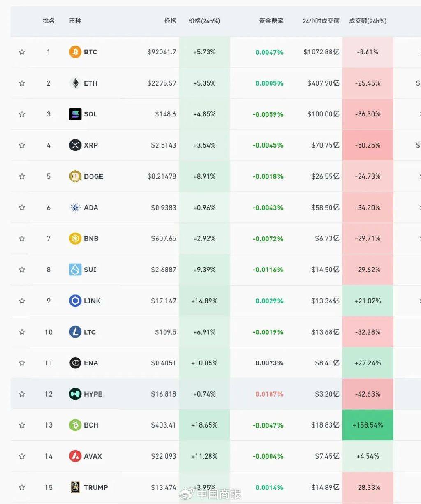The width and height of the screenshot is (421, 504).
Task: Toggle favorite star for SUI row
Action: 22,270
